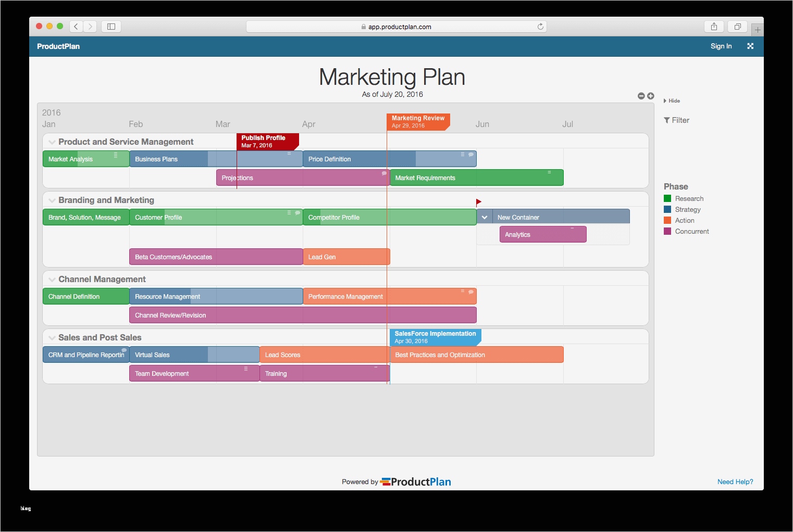Click the ProductPlan header logo

[x=58, y=46]
